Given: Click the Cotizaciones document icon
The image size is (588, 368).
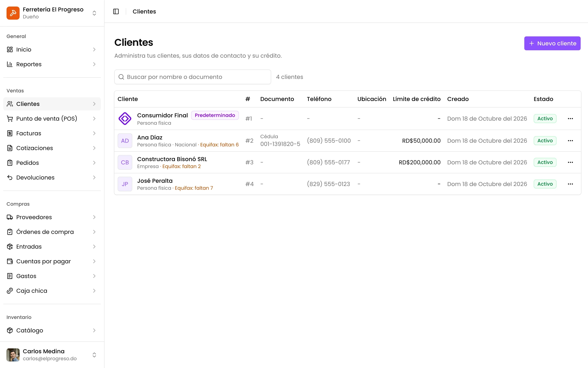Looking at the screenshot, I should (10, 148).
